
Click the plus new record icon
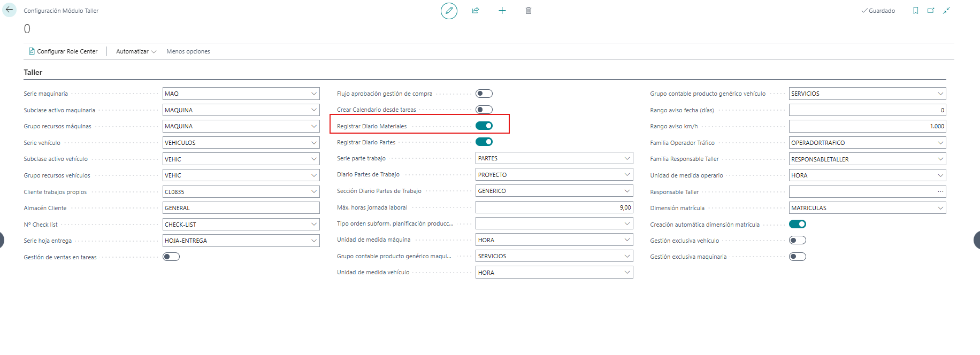[x=502, y=11]
